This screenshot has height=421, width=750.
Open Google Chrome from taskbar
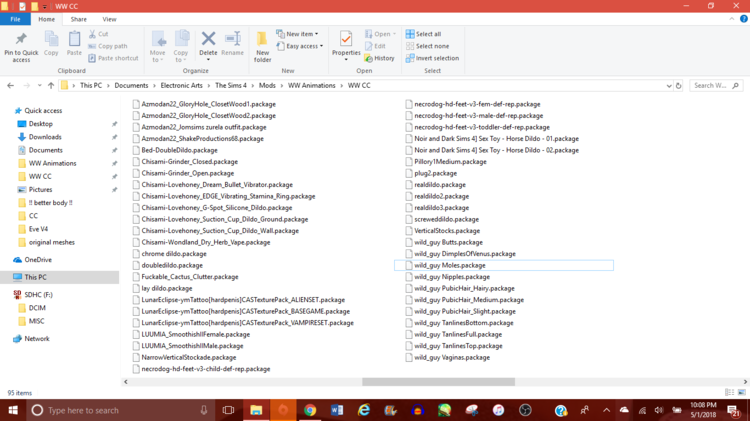[310, 410]
